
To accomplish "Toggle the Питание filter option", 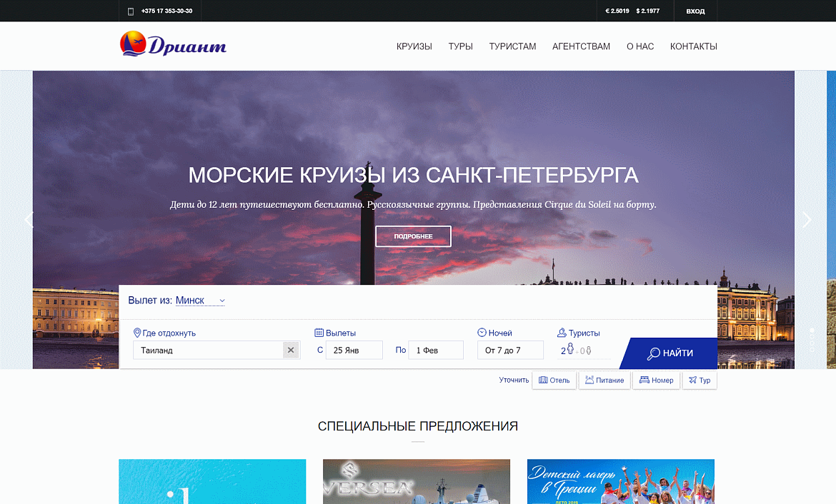I will pyautogui.click(x=604, y=380).
